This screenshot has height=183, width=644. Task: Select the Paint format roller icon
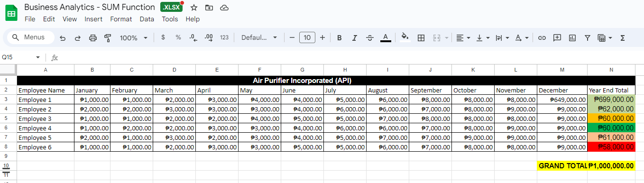[x=108, y=38]
